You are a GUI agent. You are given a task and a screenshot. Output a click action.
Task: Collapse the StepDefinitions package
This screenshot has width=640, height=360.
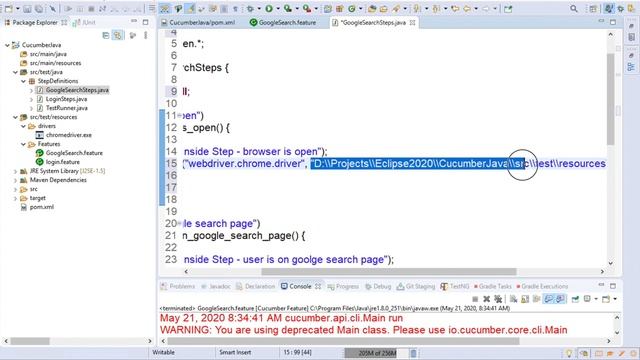[x=24, y=81]
